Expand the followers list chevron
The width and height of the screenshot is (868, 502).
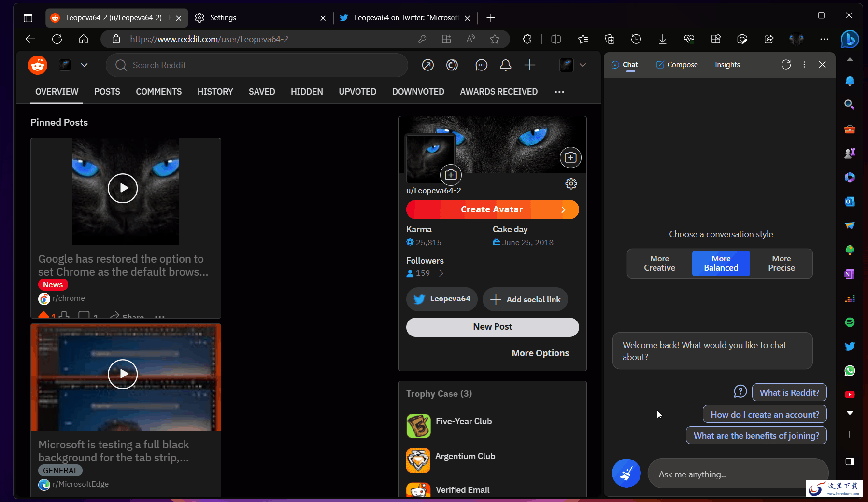[x=441, y=273]
